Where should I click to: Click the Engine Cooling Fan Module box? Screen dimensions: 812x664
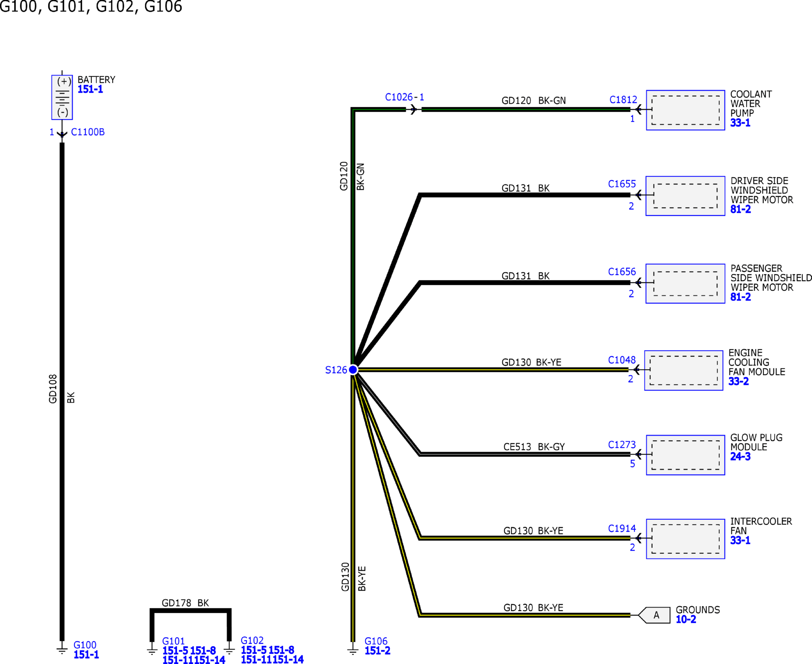pyautogui.click(x=683, y=370)
